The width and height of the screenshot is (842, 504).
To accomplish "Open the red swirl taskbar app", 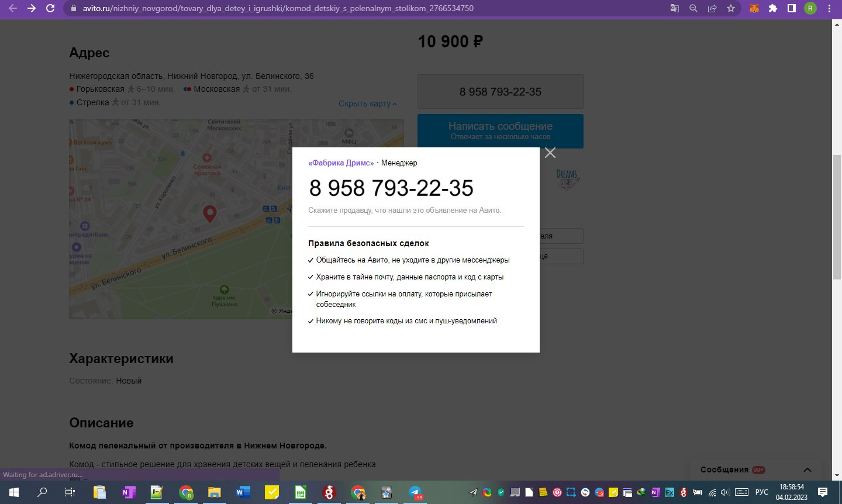I will tap(329, 492).
